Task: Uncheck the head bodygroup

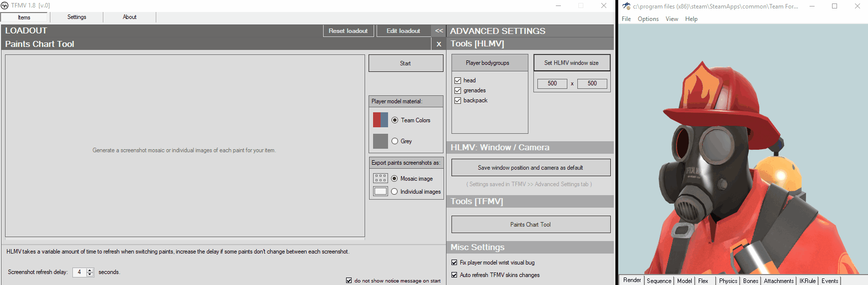Action: tap(457, 80)
